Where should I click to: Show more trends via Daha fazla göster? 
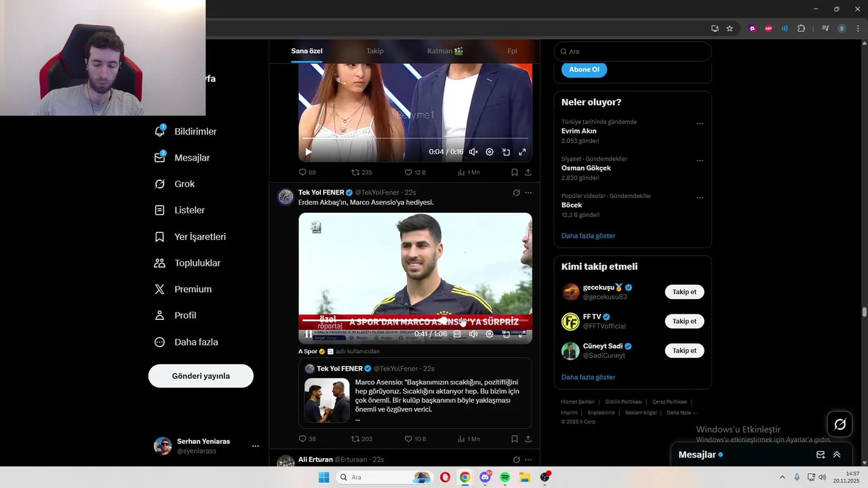[x=588, y=236]
